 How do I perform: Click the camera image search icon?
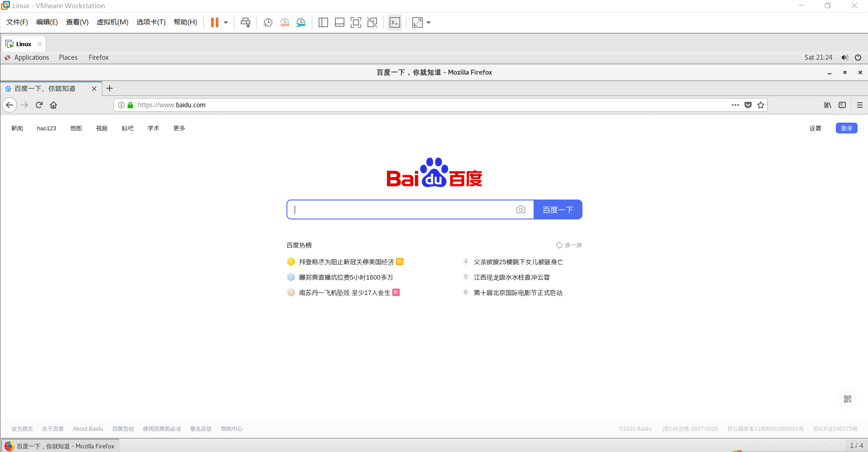pyautogui.click(x=521, y=209)
